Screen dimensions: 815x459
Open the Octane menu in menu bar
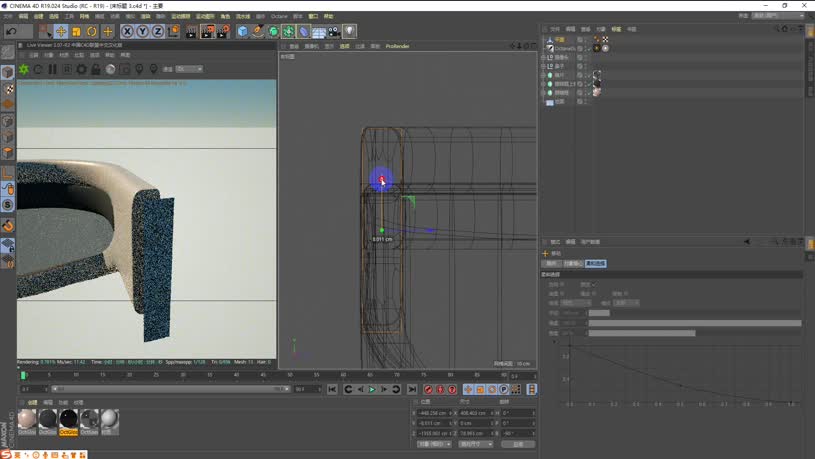[x=279, y=17]
